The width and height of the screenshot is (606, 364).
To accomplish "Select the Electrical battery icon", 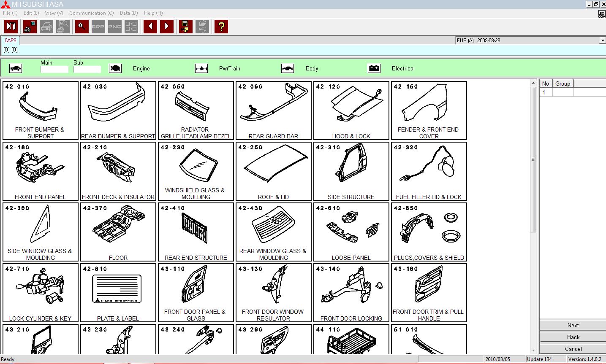I will point(374,68).
